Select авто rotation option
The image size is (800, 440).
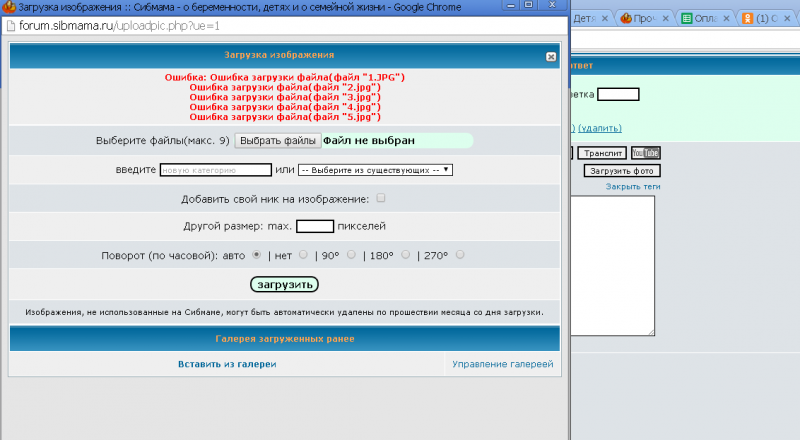[x=257, y=255]
